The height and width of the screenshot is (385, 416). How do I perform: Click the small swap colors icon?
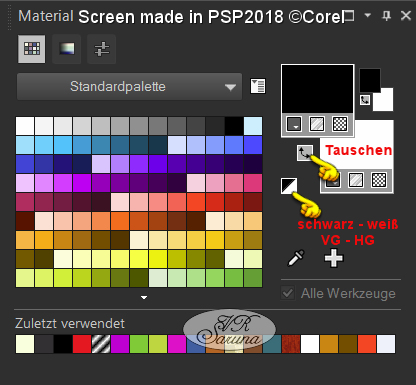pyautogui.click(x=365, y=100)
